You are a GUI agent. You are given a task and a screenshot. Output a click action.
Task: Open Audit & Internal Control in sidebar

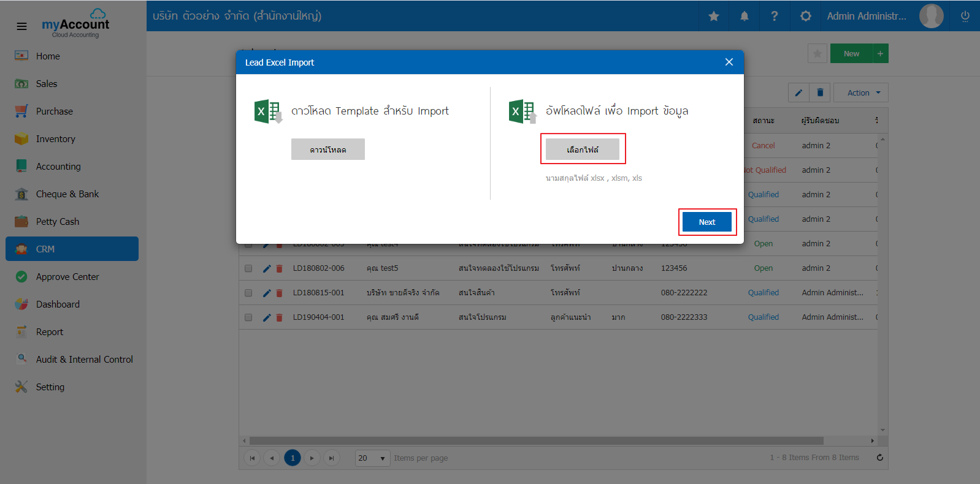(x=72, y=359)
